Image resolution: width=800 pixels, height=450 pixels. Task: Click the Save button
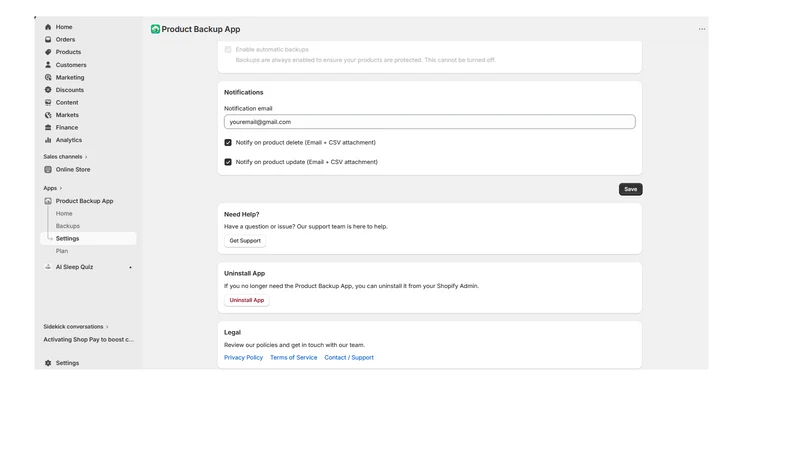point(631,189)
